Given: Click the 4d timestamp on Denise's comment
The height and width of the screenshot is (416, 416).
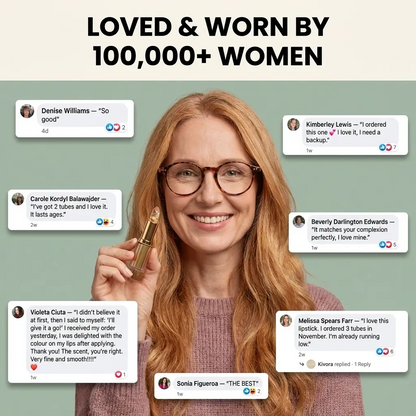Looking at the screenshot, I should click(x=45, y=131).
